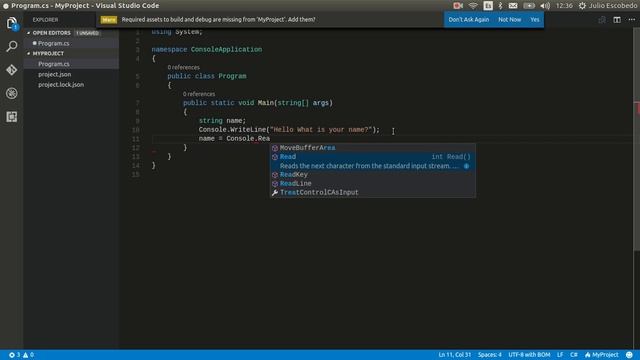
Task: Choose ReadLine from suggestion list
Action: click(373, 184)
